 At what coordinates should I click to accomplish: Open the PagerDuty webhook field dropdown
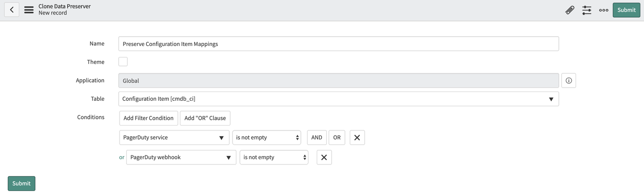coord(181,157)
